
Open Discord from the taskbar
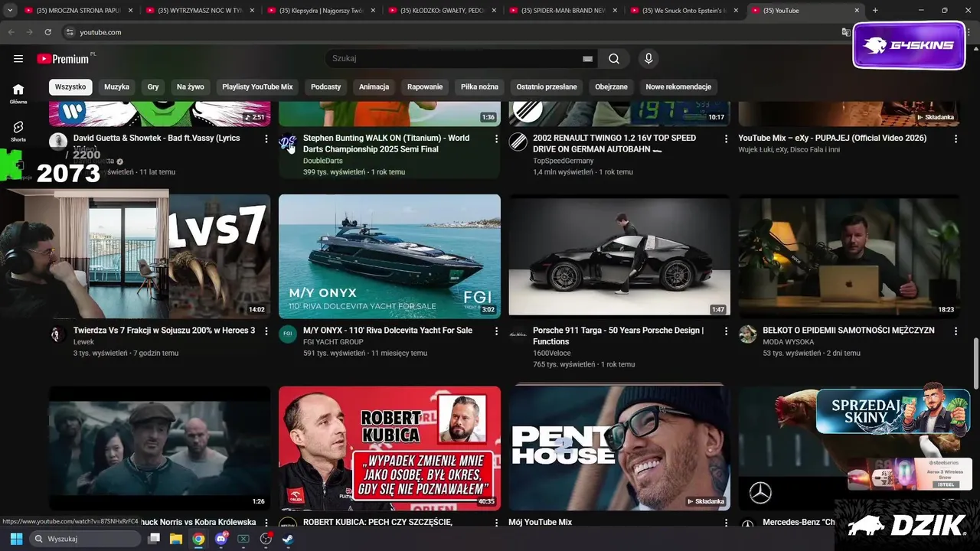220,539
